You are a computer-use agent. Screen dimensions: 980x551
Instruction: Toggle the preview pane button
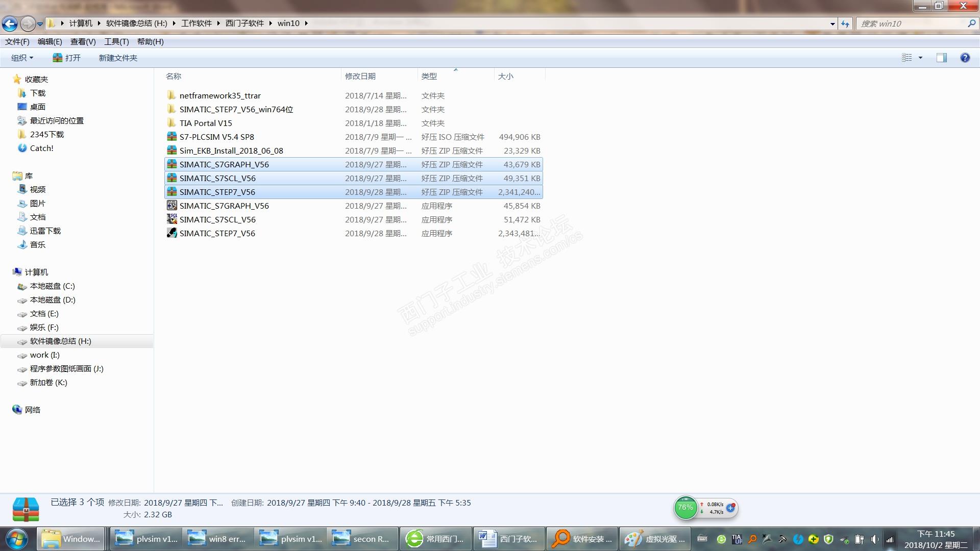tap(941, 58)
